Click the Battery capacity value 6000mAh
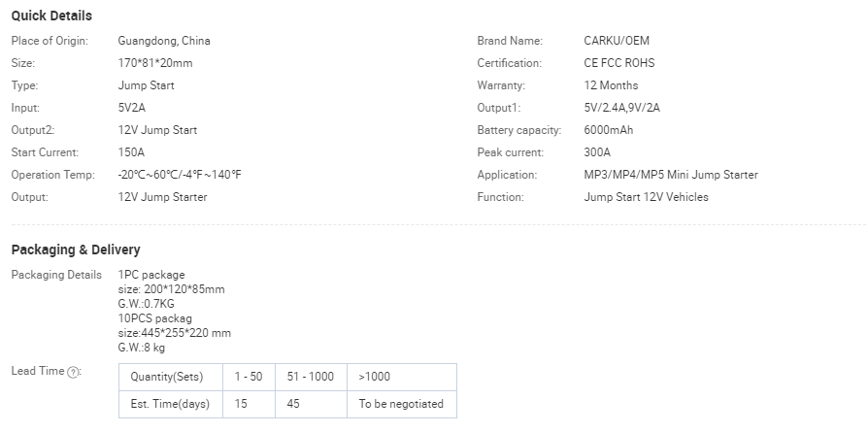 point(609,130)
